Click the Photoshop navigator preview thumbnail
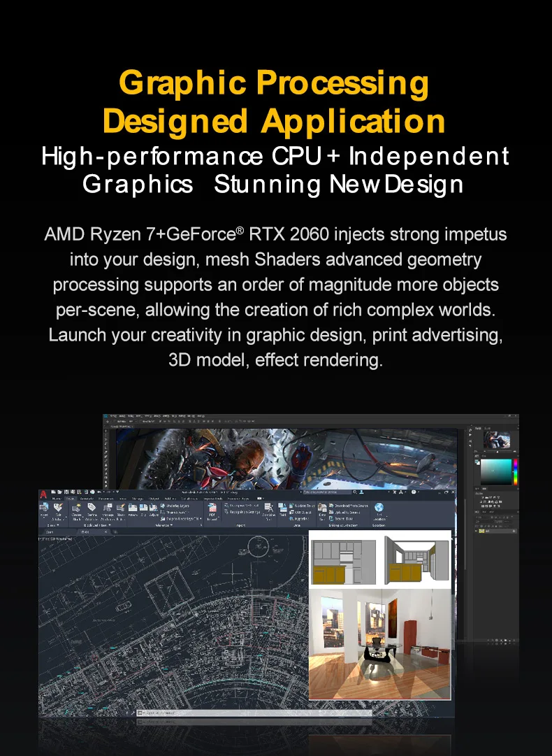 coord(497,440)
